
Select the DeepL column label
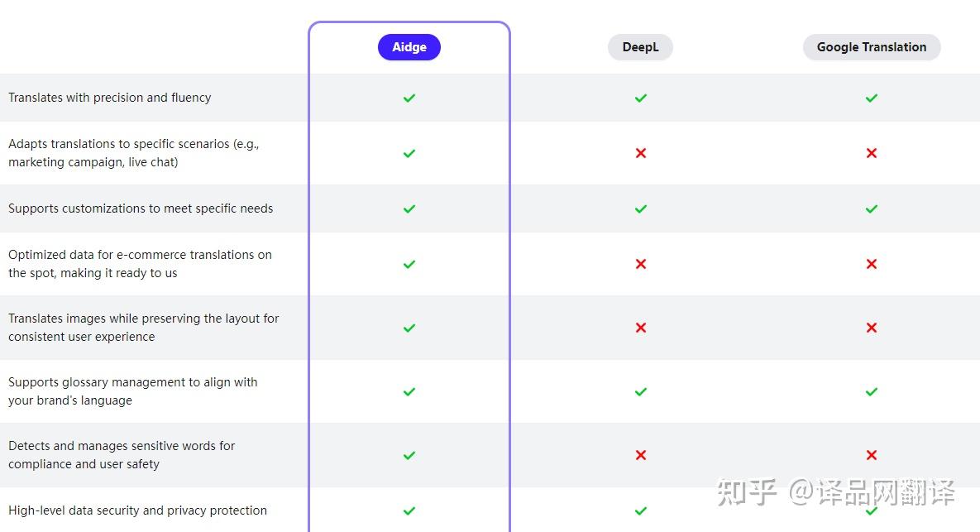click(x=640, y=47)
